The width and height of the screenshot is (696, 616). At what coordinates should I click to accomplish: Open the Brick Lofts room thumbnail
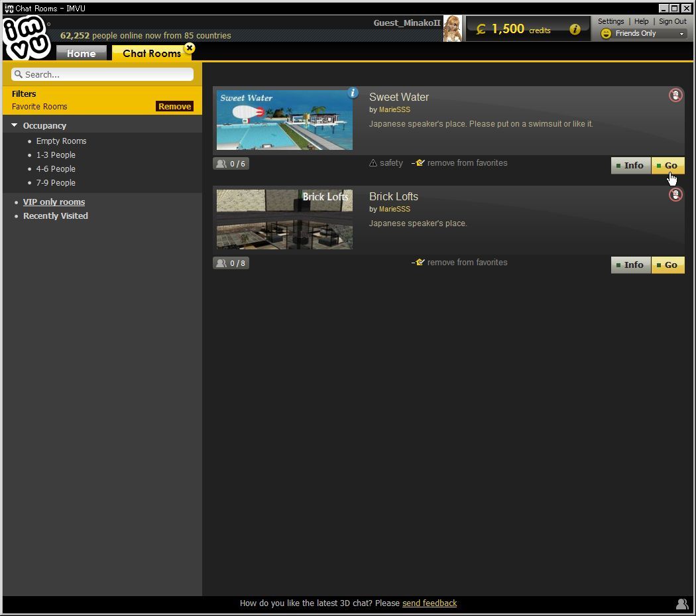(x=284, y=219)
